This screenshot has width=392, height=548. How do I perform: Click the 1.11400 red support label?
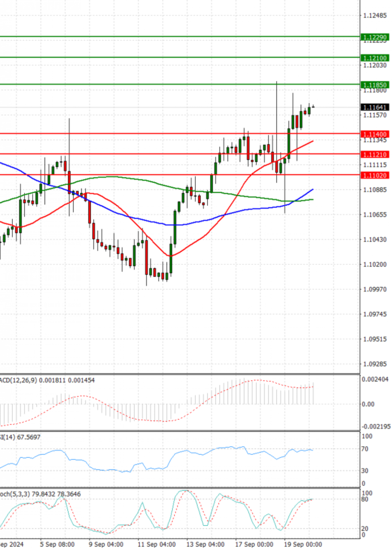pos(375,134)
